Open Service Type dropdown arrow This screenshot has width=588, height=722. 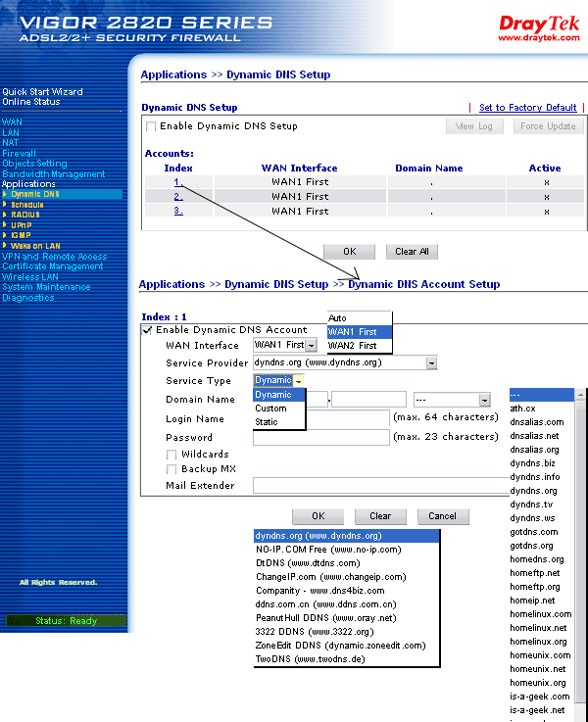coord(298,381)
